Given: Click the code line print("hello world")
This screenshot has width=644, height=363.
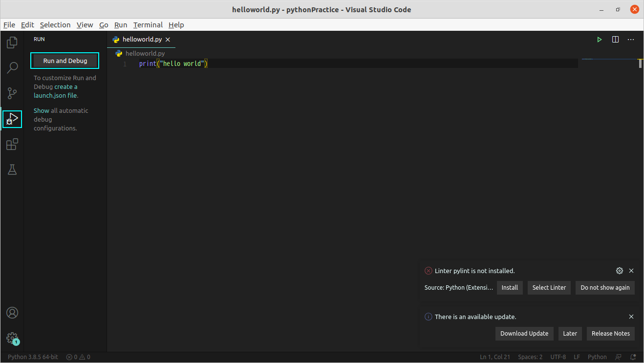Looking at the screenshot, I should tap(173, 64).
